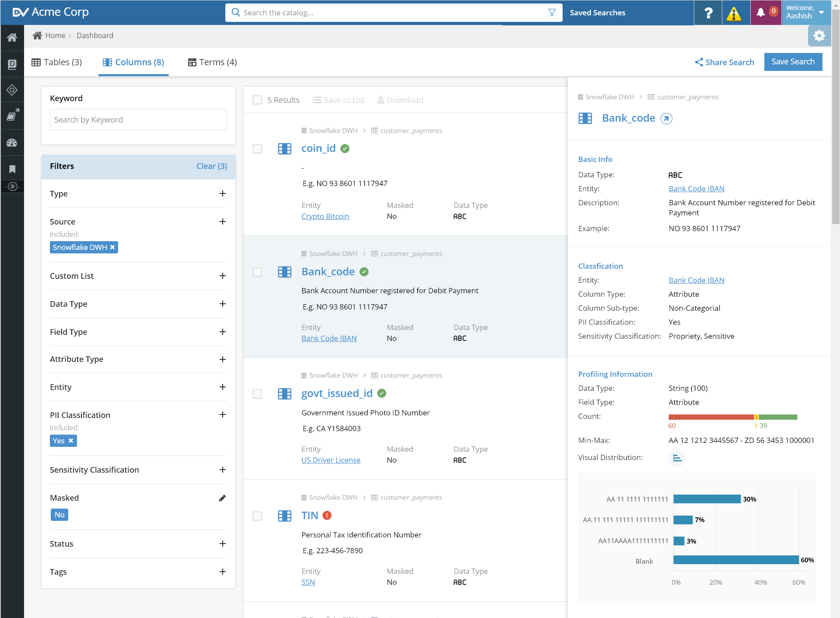Viewport: 840px width, 618px height.
Task: Open the Crypto Bitcoin entity link
Action: (x=325, y=216)
